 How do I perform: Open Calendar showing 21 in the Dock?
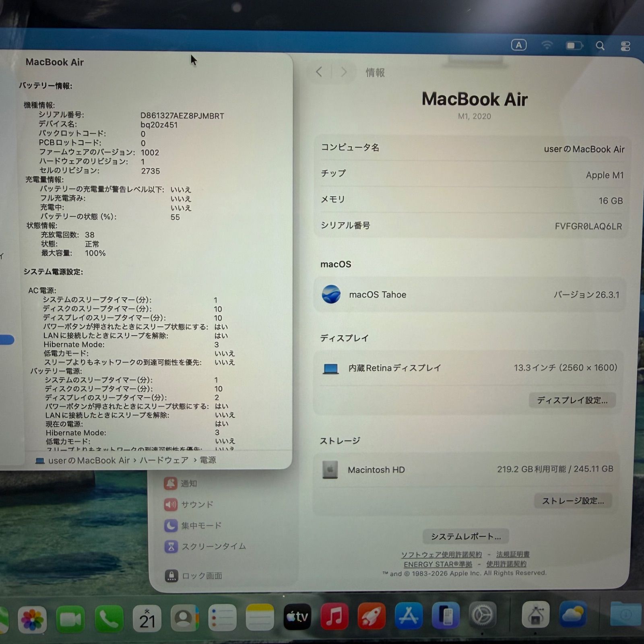pos(147,618)
